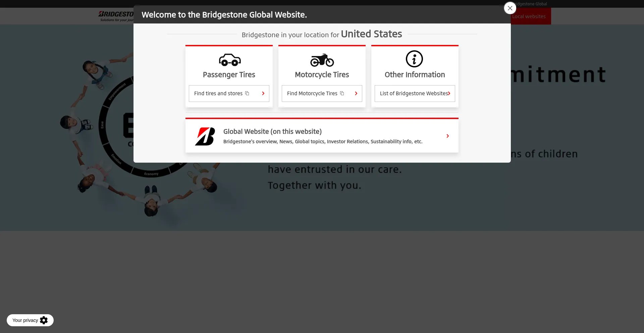
Task: Click the Find tires and stores link
Action: 218,94
